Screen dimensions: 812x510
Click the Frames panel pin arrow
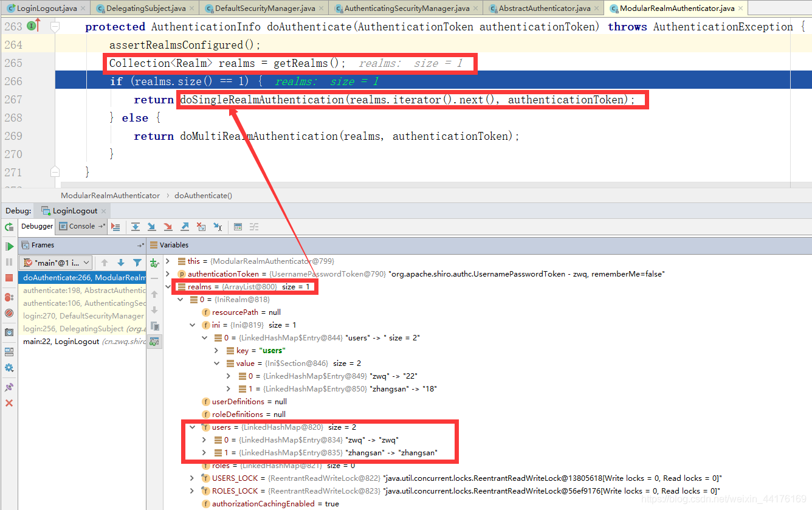point(141,245)
